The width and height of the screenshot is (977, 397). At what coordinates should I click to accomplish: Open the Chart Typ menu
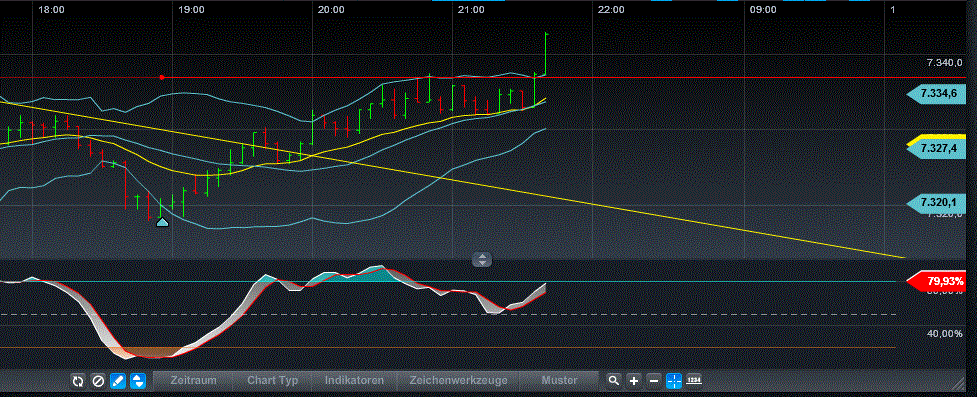(x=272, y=380)
